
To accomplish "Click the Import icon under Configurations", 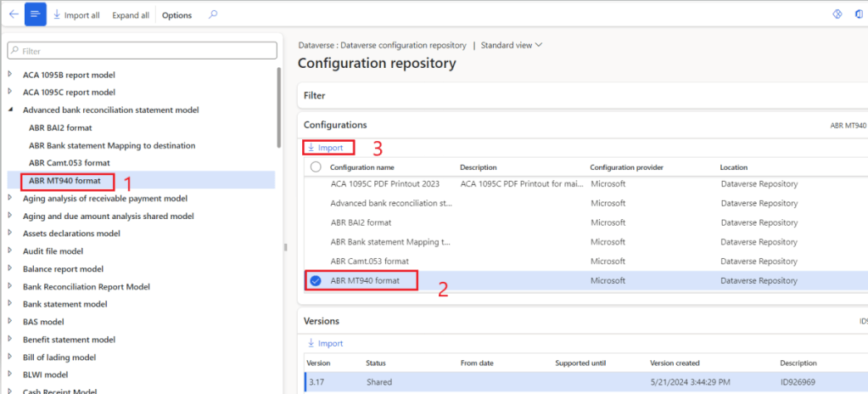I will (311, 148).
